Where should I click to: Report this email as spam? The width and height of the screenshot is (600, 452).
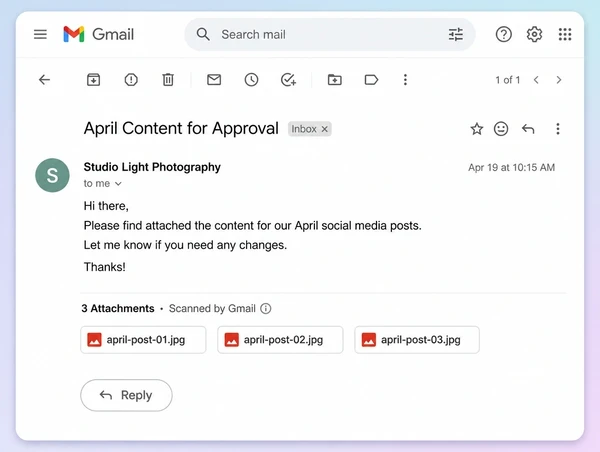(x=131, y=80)
